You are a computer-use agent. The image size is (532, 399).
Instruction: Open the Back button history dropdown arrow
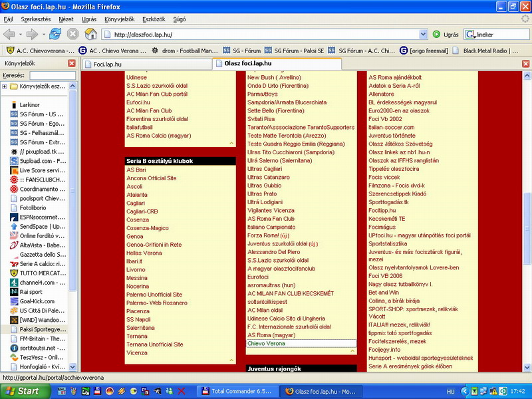pos(20,34)
